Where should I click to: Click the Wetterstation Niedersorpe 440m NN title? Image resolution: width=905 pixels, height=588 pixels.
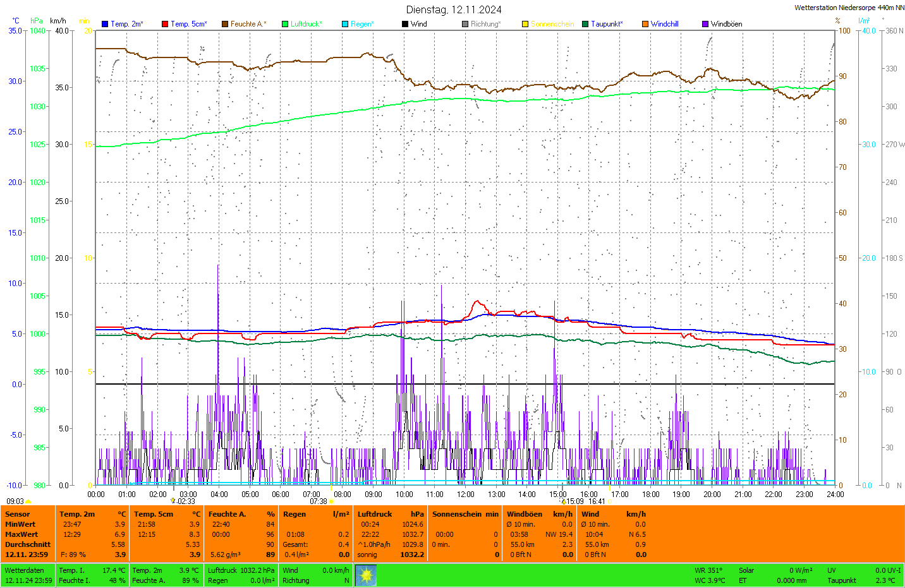[x=849, y=8]
